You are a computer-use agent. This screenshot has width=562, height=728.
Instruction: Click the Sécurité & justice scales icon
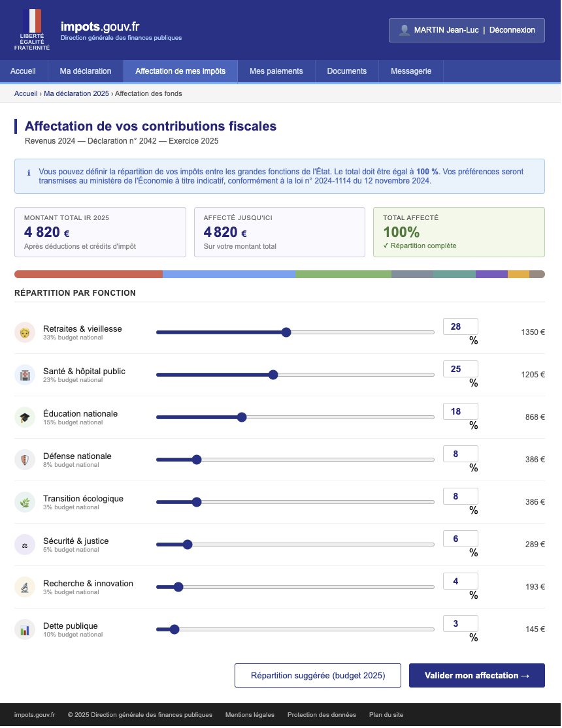[x=25, y=545]
